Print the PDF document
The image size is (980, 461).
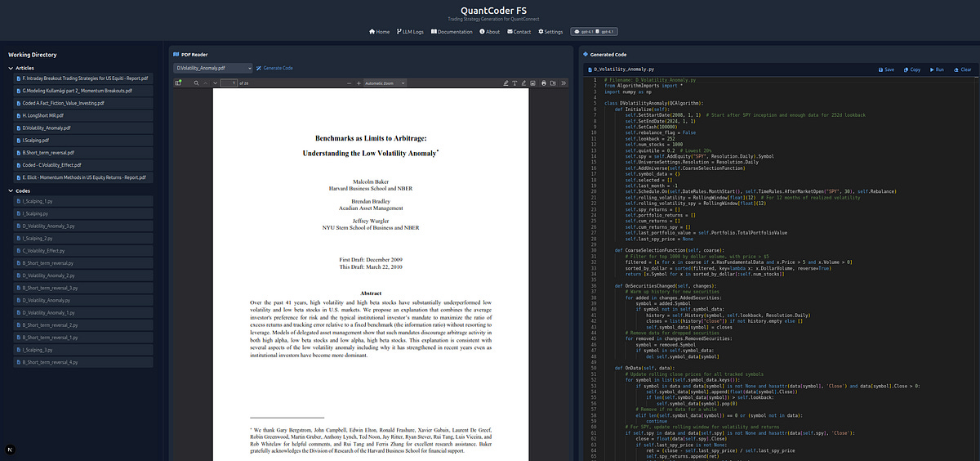pyautogui.click(x=544, y=83)
